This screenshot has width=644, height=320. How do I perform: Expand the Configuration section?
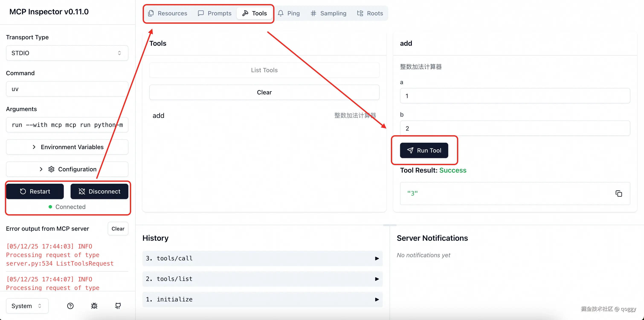(67, 169)
